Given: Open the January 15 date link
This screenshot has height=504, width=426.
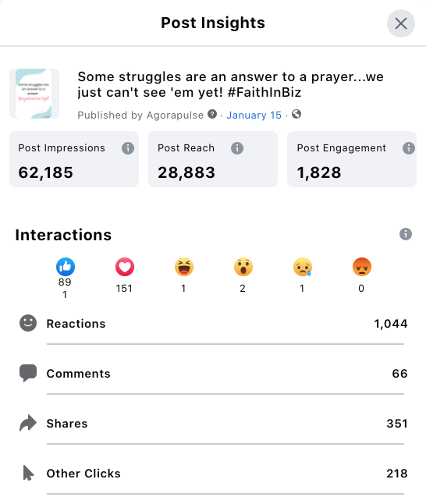Looking at the screenshot, I should 254,115.
